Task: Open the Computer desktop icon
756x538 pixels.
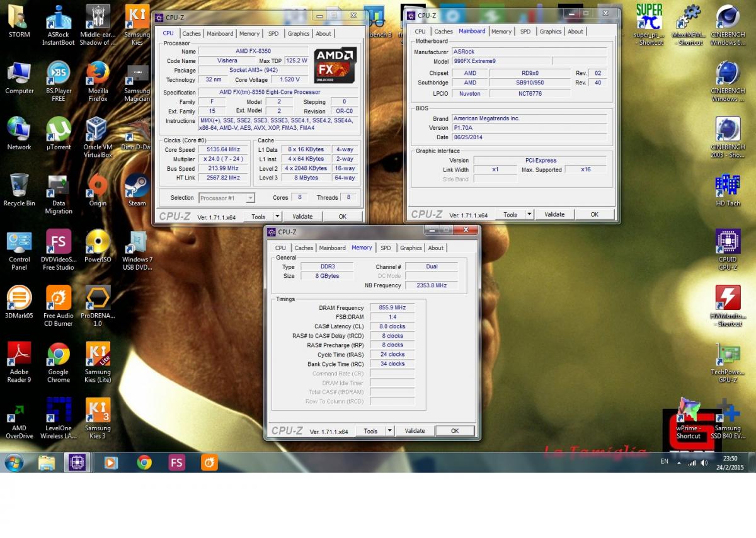Action: (20, 77)
